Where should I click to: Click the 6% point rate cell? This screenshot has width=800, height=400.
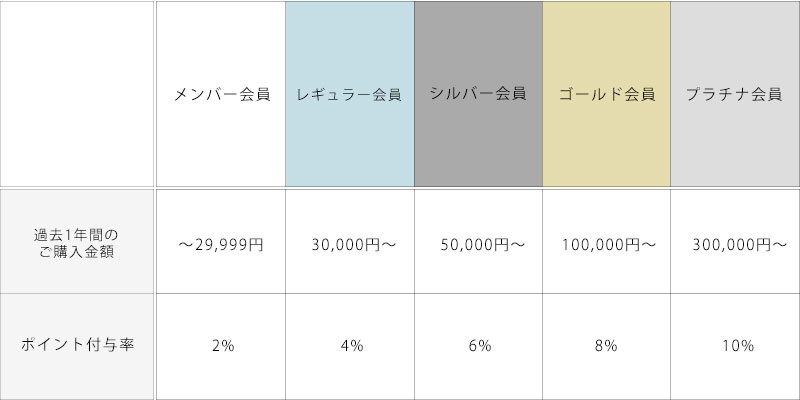[x=478, y=345]
